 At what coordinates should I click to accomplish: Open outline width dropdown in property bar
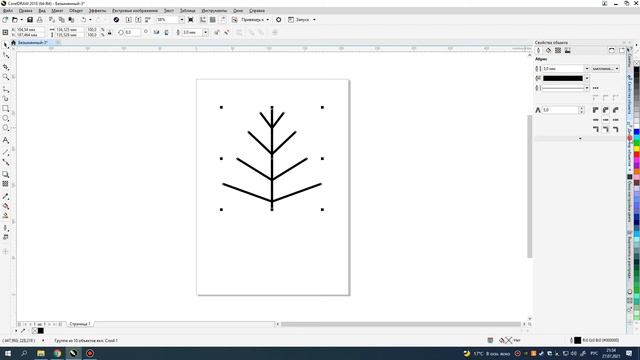pos(205,32)
